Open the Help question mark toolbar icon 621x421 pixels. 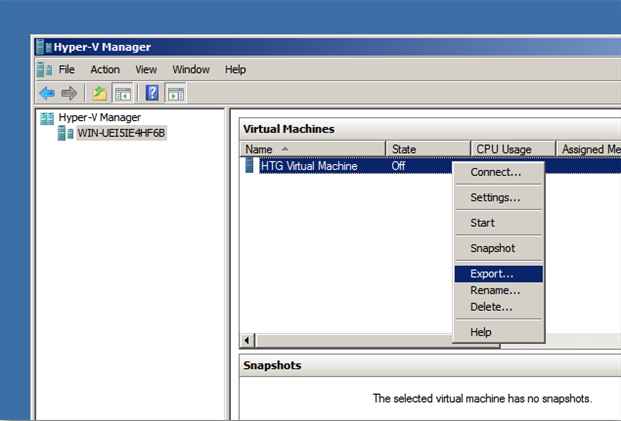click(x=152, y=93)
